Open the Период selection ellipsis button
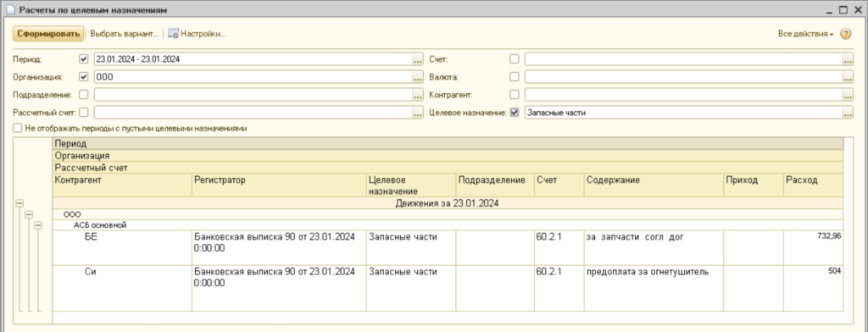This screenshot has width=868, height=332. click(x=418, y=59)
